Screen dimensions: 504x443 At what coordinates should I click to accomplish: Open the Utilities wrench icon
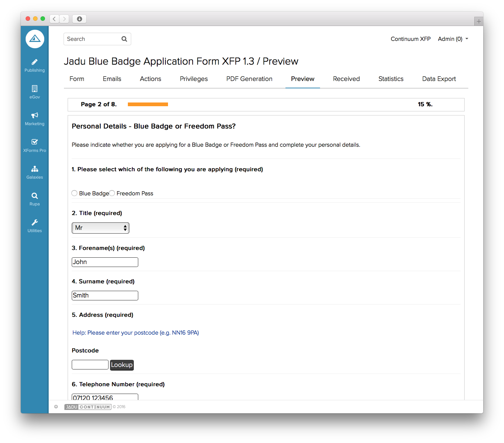35,222
